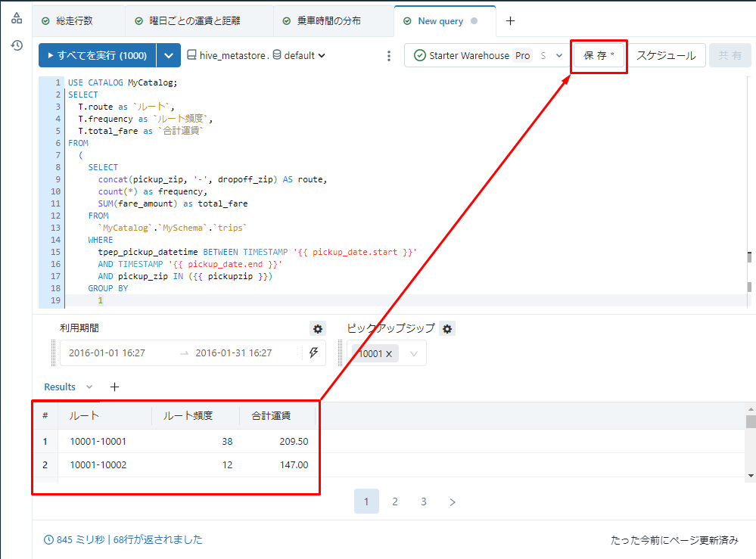Click the schema browser icon in sidebar
This screenshot has height=559, width=756.
point(17,18)
